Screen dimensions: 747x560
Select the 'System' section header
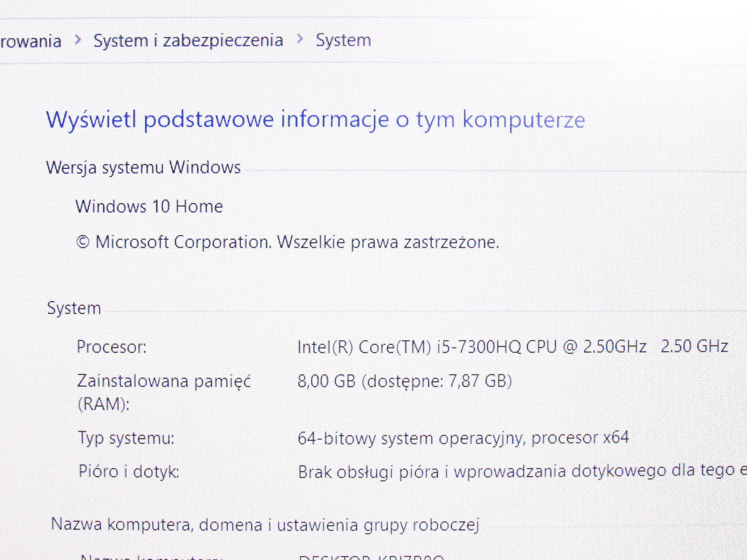coord(74,308)
